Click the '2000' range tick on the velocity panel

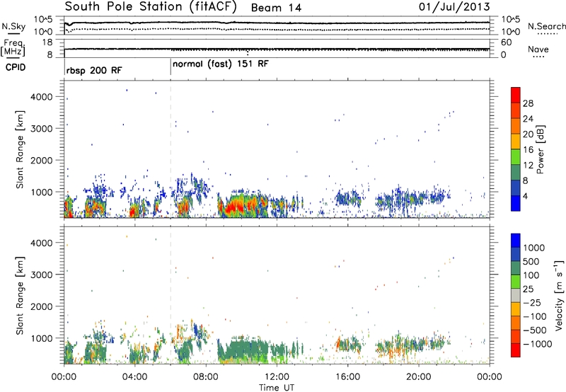[x=42, y=306]
